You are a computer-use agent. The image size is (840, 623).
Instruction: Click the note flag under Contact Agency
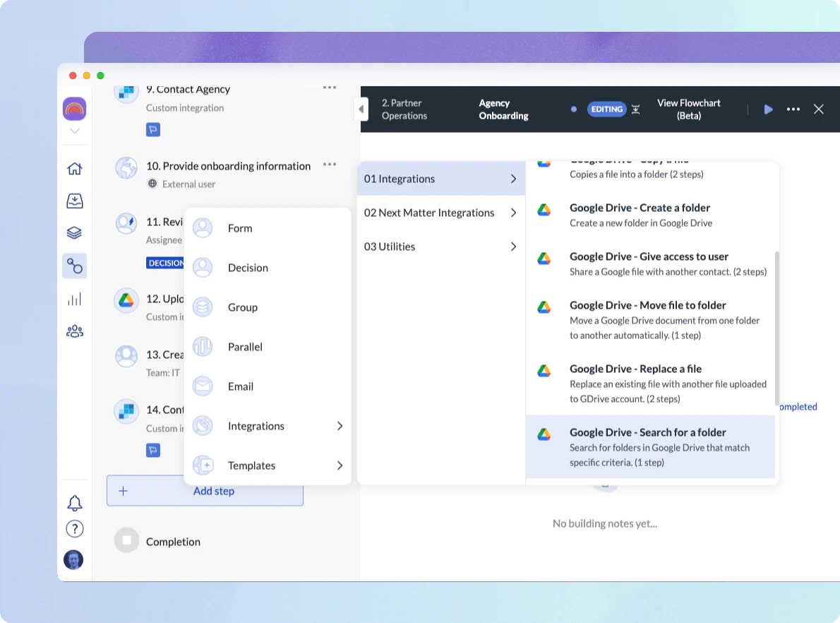[153, 129]
